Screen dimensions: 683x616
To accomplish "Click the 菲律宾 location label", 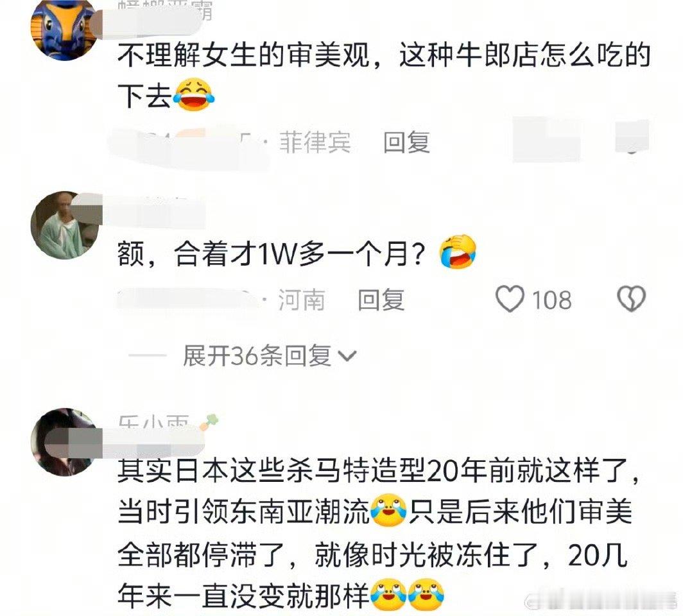I will pos(315,142).
